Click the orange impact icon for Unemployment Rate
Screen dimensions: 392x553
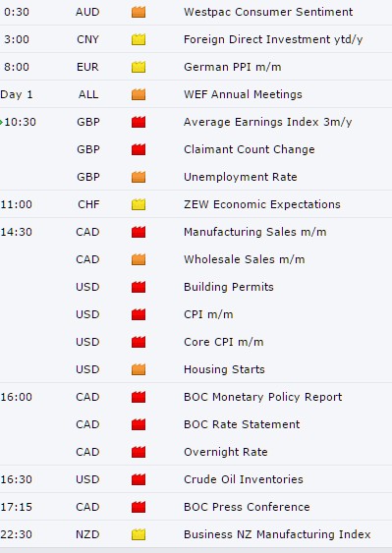(139, 177)
